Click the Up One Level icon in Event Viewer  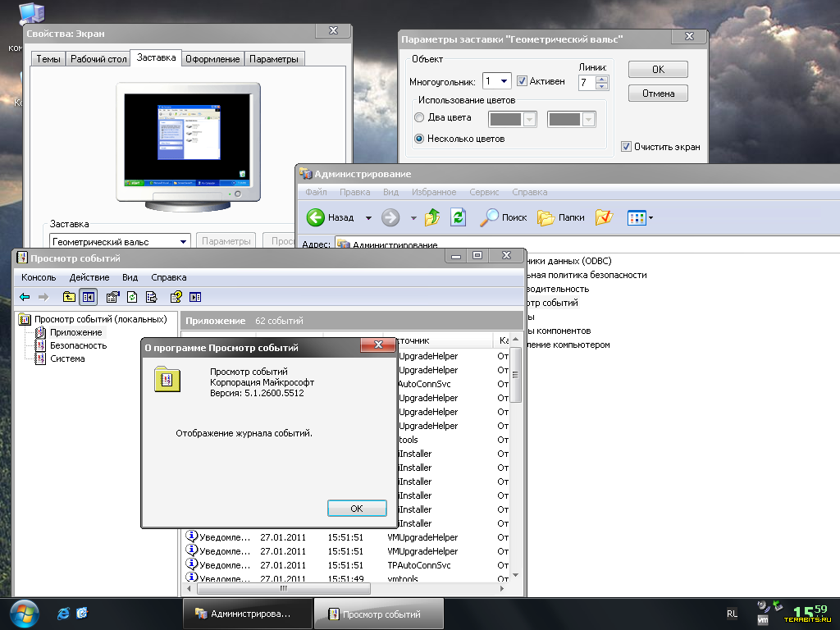pyautogui.click(x=69, y=297)
